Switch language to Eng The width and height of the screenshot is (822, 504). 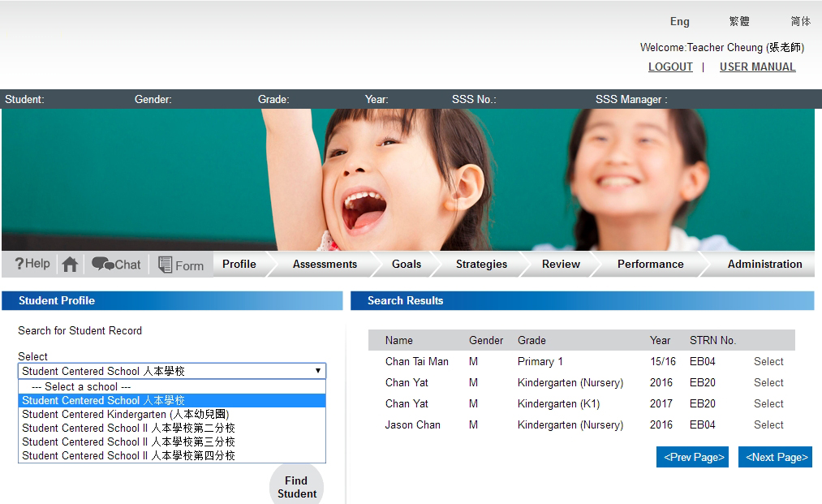(679, 21)
